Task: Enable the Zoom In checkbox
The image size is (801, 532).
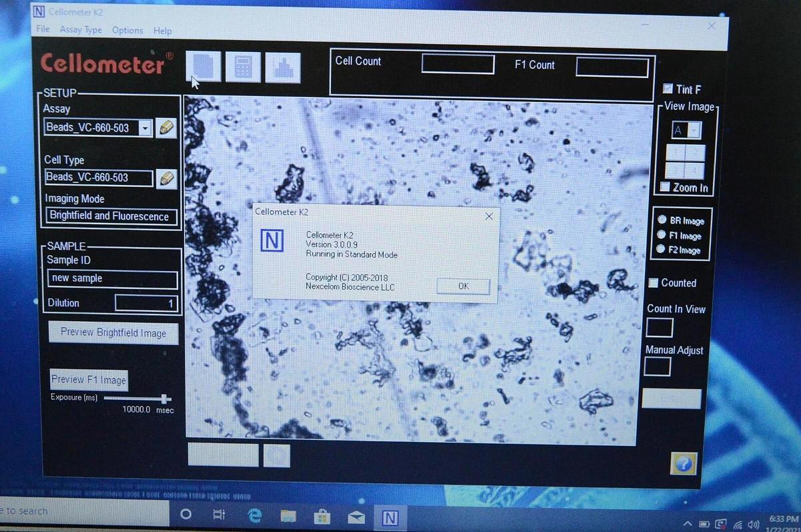Action: (665, 187)
